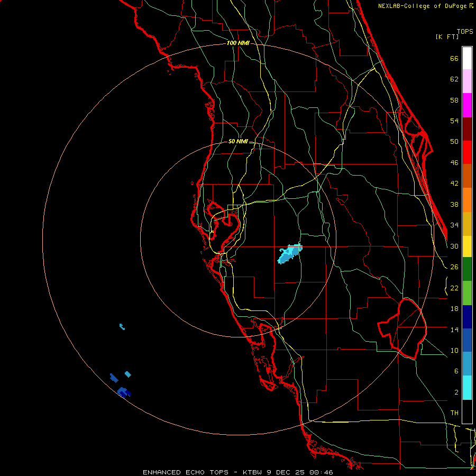Click the '00:46' timestamp in the caption

click(321, 472)
